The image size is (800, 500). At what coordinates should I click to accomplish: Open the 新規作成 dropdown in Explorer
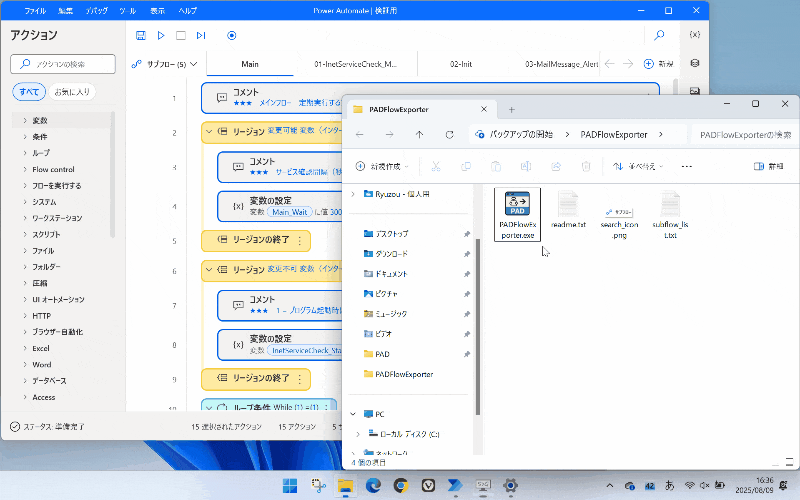click(382, 166)
